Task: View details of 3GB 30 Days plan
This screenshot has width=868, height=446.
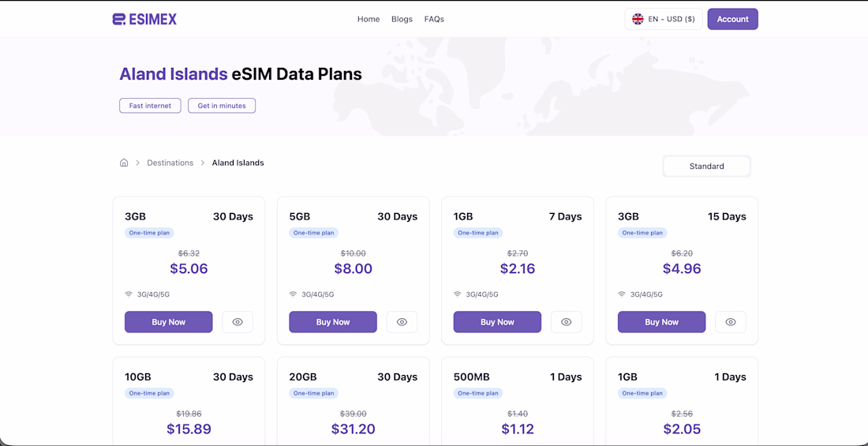Action: pos(238,322)
